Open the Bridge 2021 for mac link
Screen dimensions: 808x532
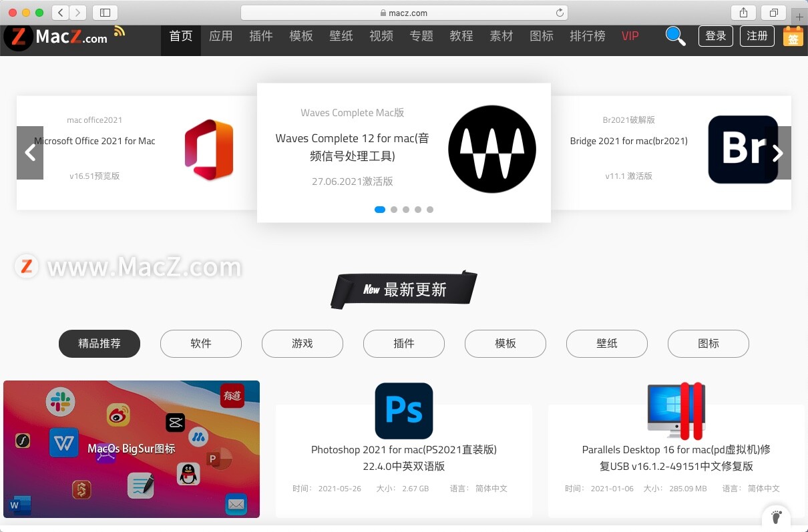click(629, 141)
